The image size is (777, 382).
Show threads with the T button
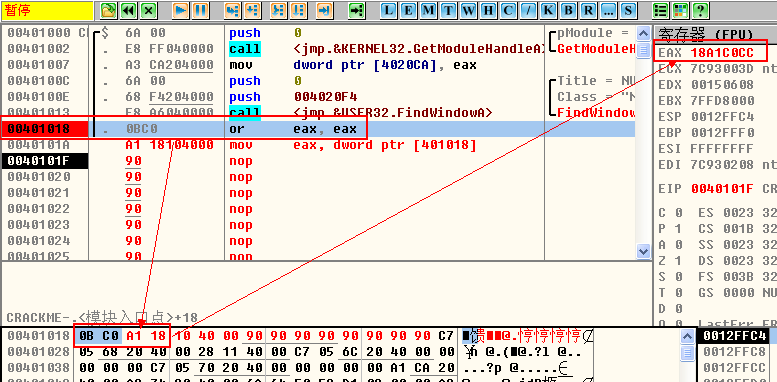point(448,10)
